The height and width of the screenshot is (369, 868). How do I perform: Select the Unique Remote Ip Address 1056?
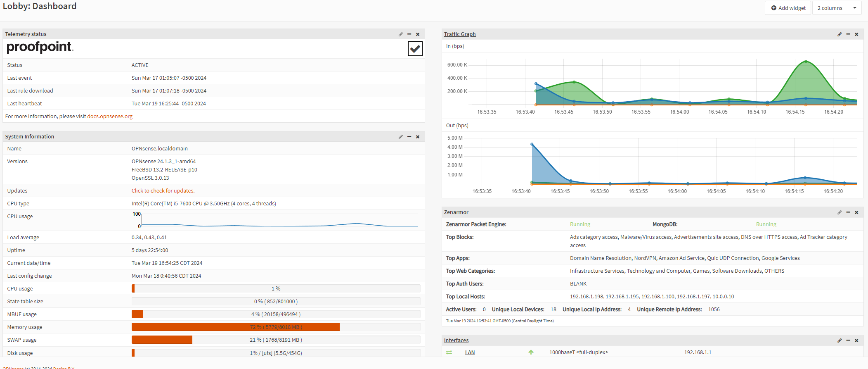click(714, 309)
